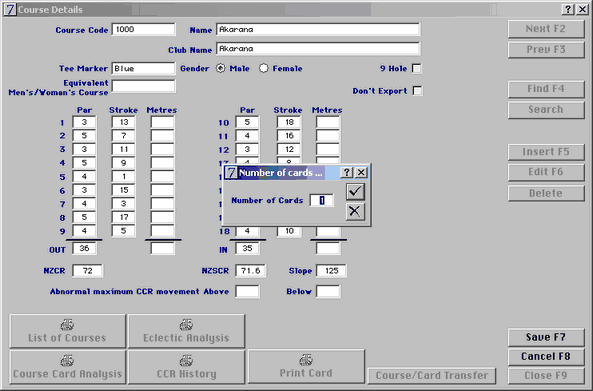Image resolution: width=593 pixels, height=391 pixels.
Task: Click the Insert F5 button
Action: coord(546,152)
